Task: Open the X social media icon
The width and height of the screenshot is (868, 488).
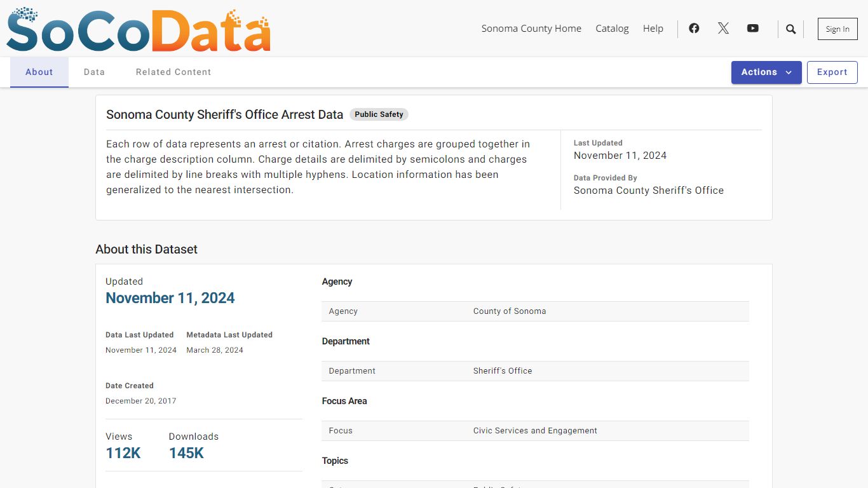Action: (723, 29)
